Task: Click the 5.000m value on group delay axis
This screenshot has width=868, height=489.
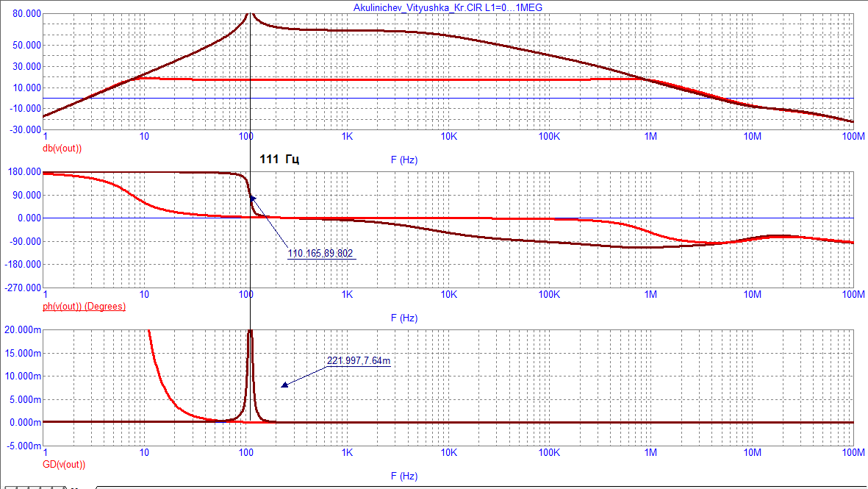Action: click(26, 400)
